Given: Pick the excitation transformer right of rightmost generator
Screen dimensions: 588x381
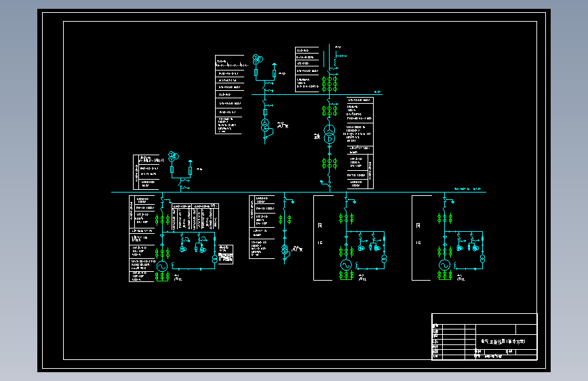Looking at the screenshot, I should pos(483,259).
